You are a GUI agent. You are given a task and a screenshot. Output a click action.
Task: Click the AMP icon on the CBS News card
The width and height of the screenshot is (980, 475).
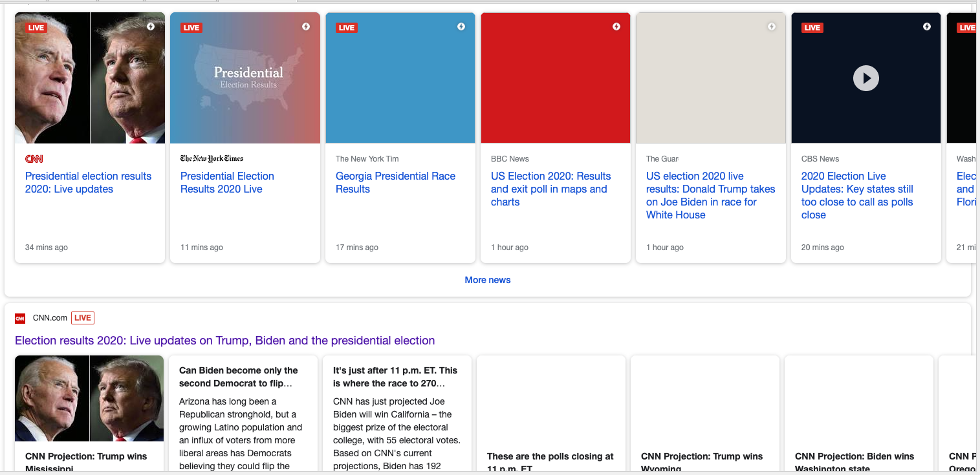point(927,26)
